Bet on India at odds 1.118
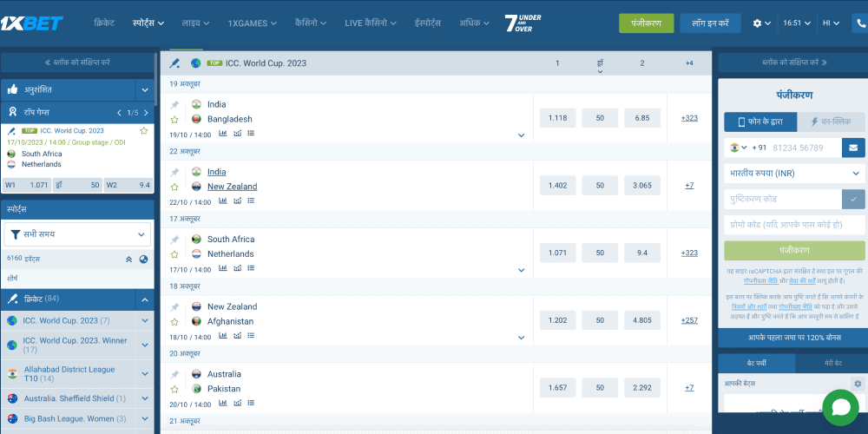 point(557,118)
